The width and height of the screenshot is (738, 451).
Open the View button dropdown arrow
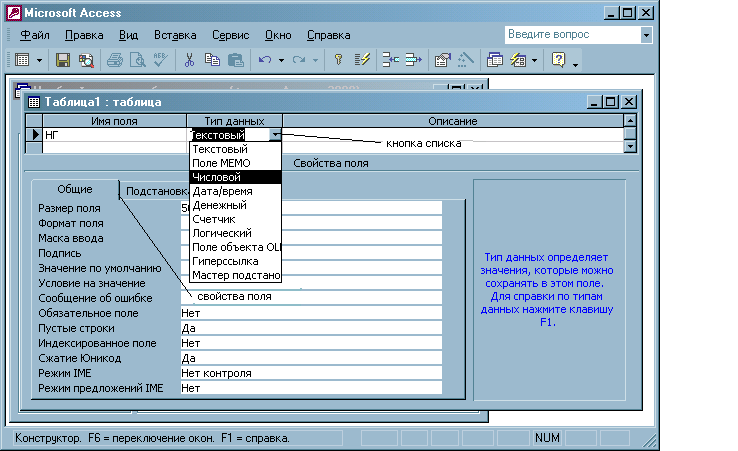point(40,60)
